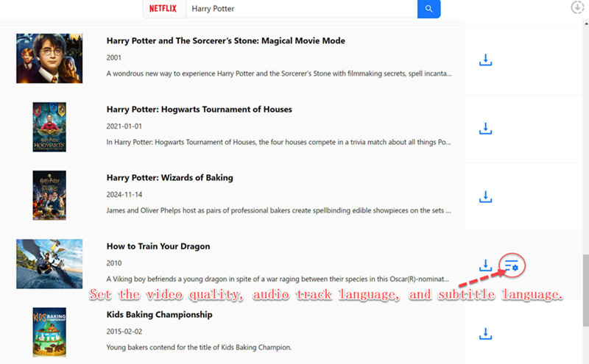
Task: Select the Kids Baking Championship poster
Action: pyautogui.click(x=49, y=332)
